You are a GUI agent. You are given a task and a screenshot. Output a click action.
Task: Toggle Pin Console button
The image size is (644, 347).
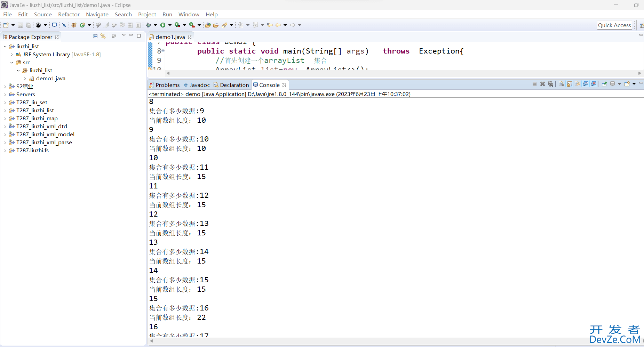click(604, 84)
